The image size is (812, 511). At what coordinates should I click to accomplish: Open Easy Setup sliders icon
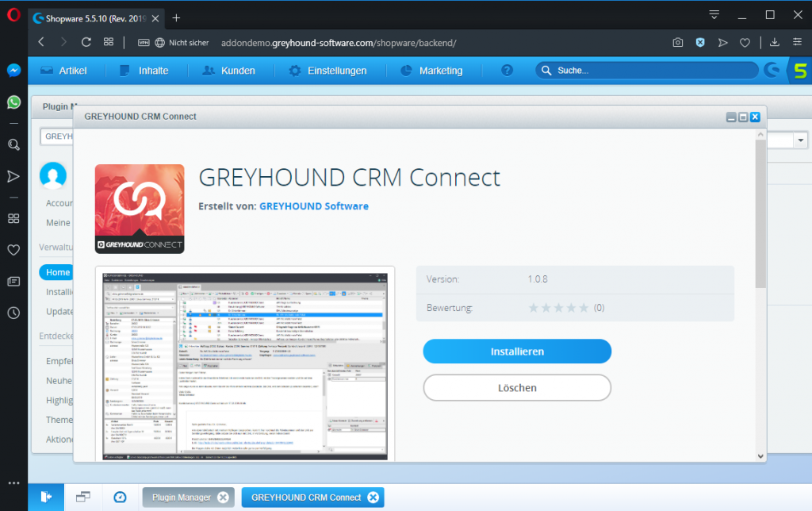pyautogui.click(x=798, y=42)
